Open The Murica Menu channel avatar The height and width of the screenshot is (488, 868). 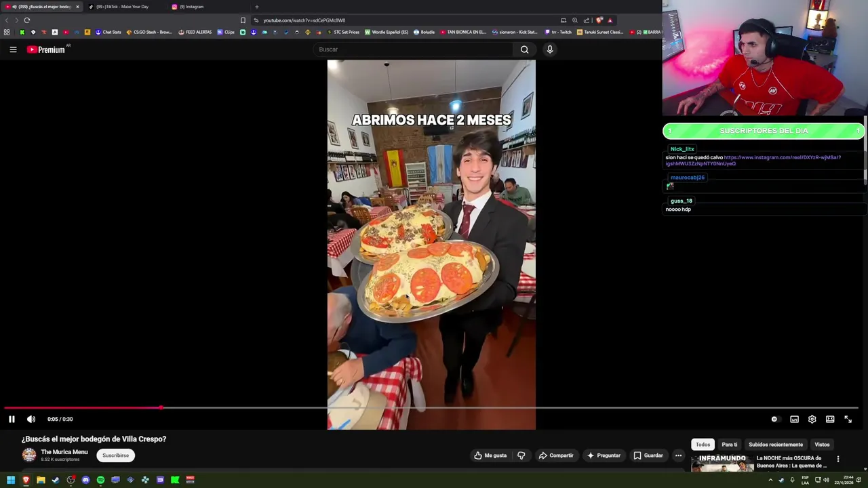29,455
